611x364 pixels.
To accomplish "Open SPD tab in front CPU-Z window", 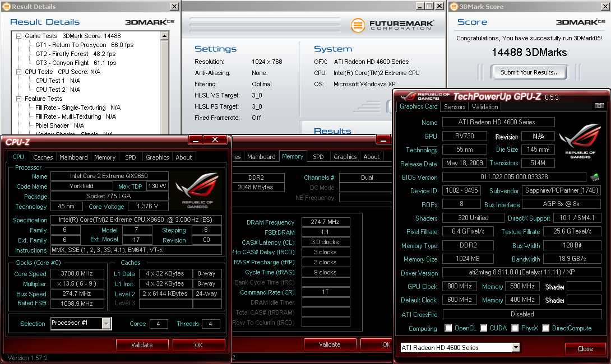I will coord(131,157).
